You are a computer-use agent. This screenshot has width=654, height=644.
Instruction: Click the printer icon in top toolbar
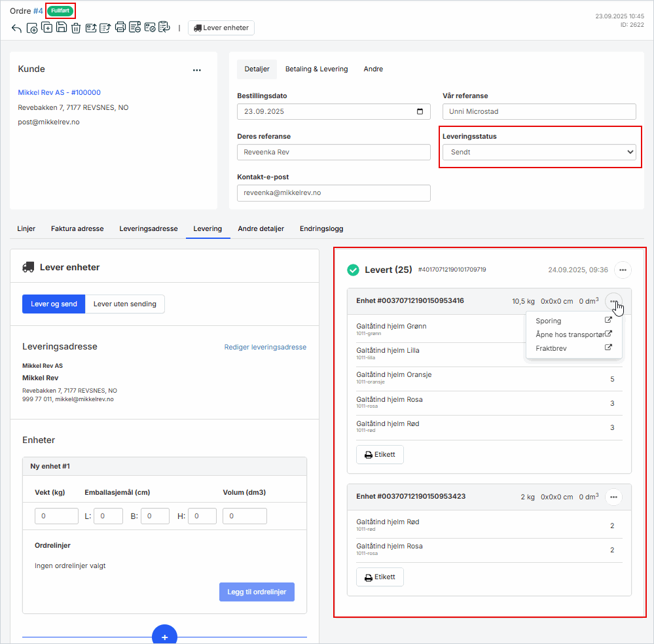point(120,27)
